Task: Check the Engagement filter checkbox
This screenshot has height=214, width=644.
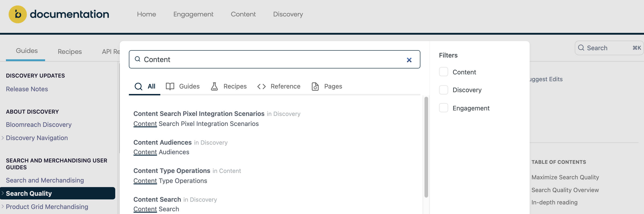Action: [x=444, y=108]
